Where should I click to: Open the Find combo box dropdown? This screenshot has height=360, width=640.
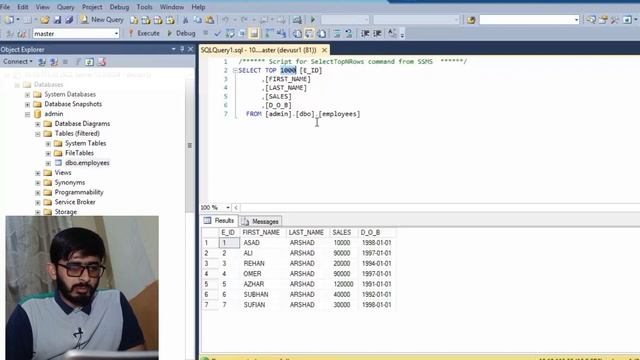pyautogui.click(x=576, y=20)
